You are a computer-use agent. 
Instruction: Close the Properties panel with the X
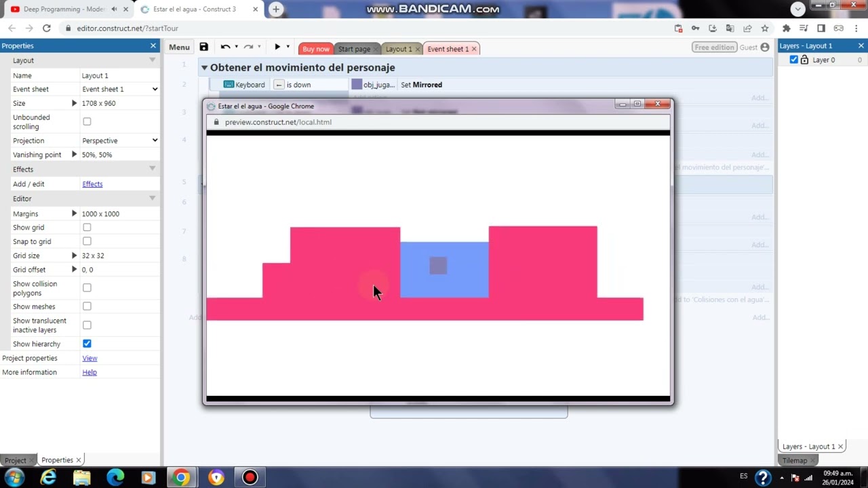(153, 45)
